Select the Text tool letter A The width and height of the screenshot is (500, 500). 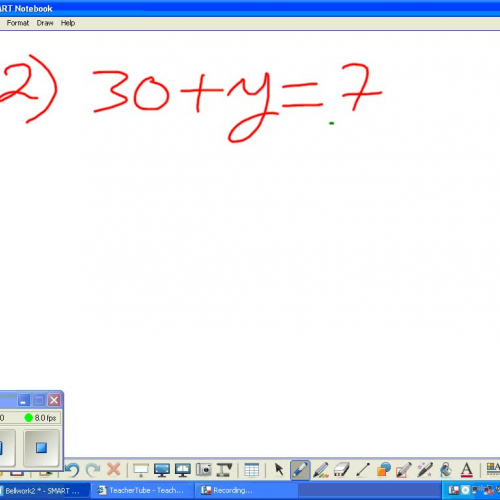pos(466,470)
